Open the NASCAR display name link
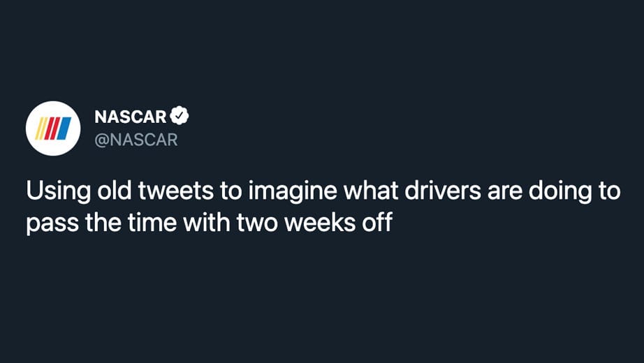Viewport: 644px width, 363px height. click(x=131, y=117)
